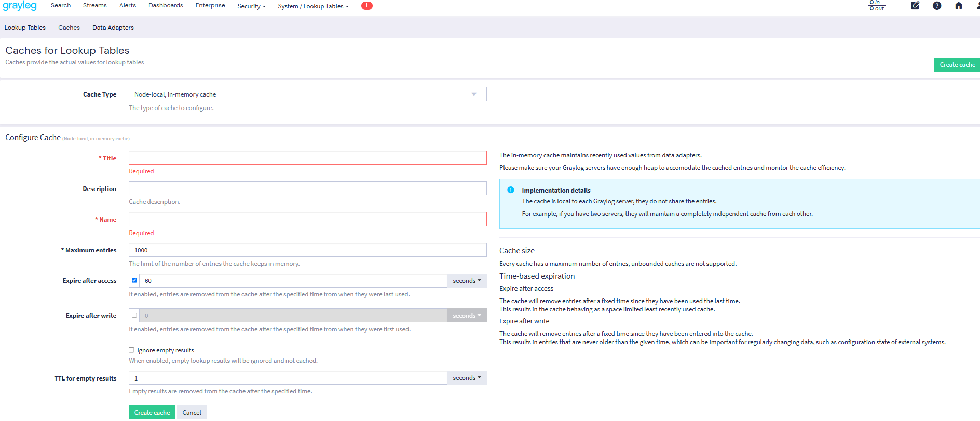Open the help question mark icon
The width and height of the screenshot is (980, 421).
[937, 6]
